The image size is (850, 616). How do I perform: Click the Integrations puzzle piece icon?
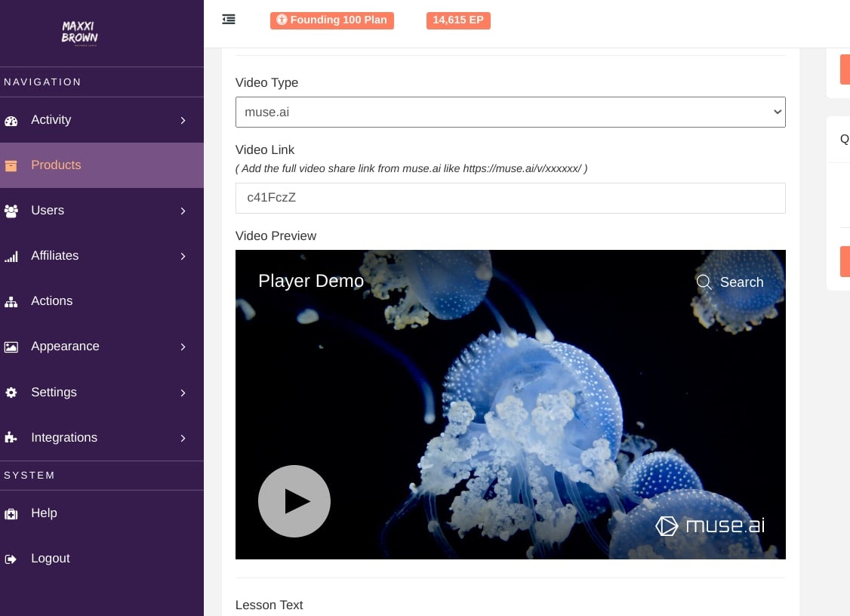click(11, 438)
